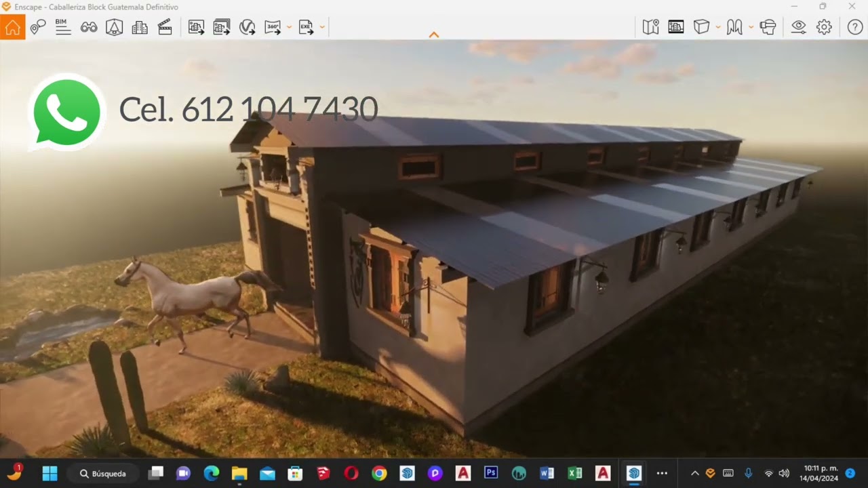Export scene to V-Ray icon
Viewport: 868px width, 488px height.
[247, 27]
